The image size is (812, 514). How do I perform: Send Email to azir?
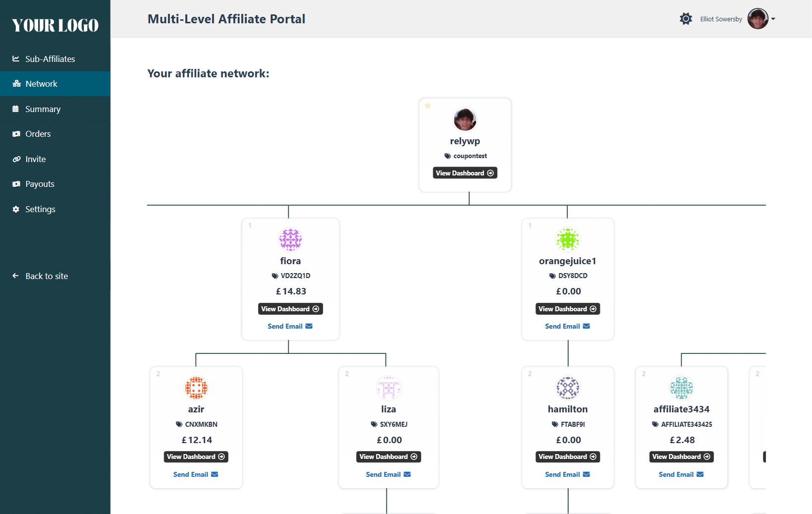196,474
